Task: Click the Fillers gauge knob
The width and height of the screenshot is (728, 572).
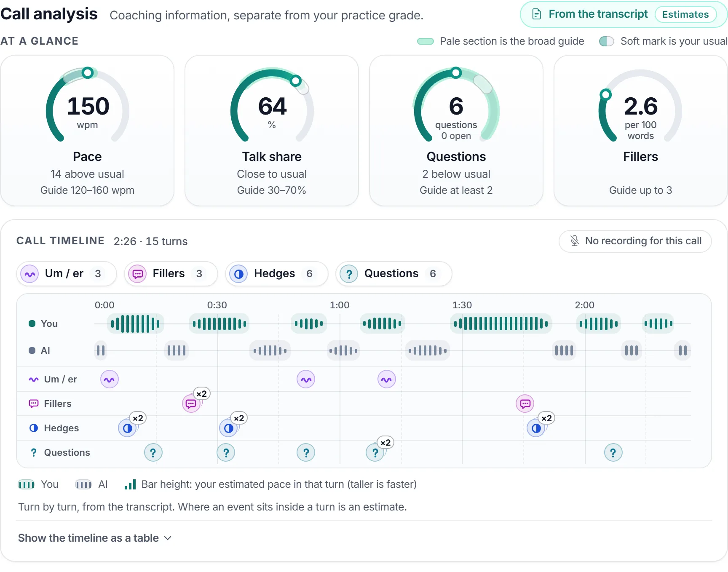Action: 606,94
